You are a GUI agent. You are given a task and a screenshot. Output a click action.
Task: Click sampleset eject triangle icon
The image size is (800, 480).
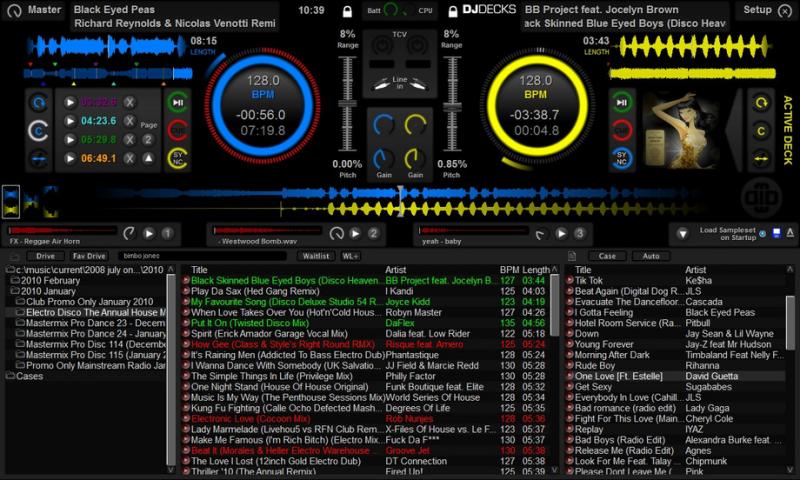(790, 233)
